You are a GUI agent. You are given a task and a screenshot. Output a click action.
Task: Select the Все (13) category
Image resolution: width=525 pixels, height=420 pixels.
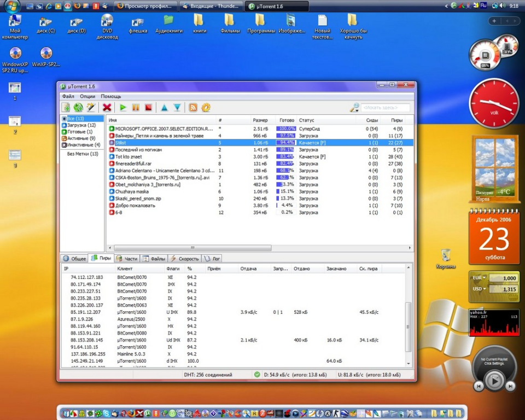click(x=83, y=119)
